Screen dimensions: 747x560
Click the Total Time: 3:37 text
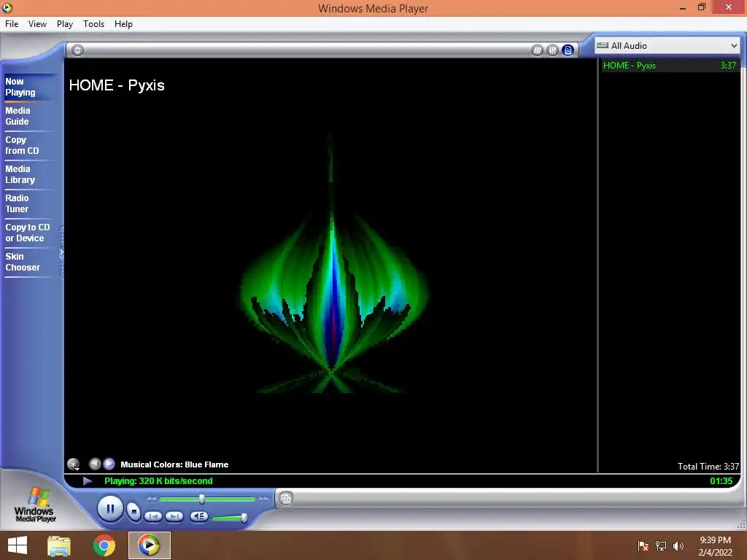pos(708,466)
